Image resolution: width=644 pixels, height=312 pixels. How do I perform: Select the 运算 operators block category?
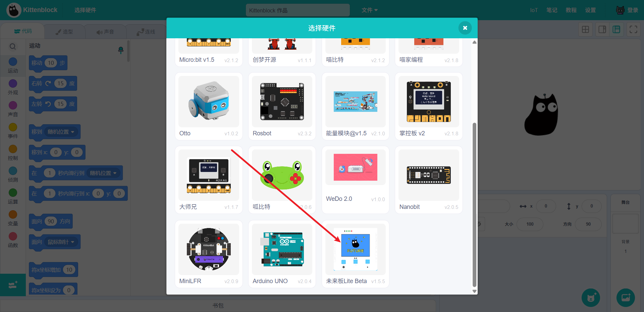(13, 196)
